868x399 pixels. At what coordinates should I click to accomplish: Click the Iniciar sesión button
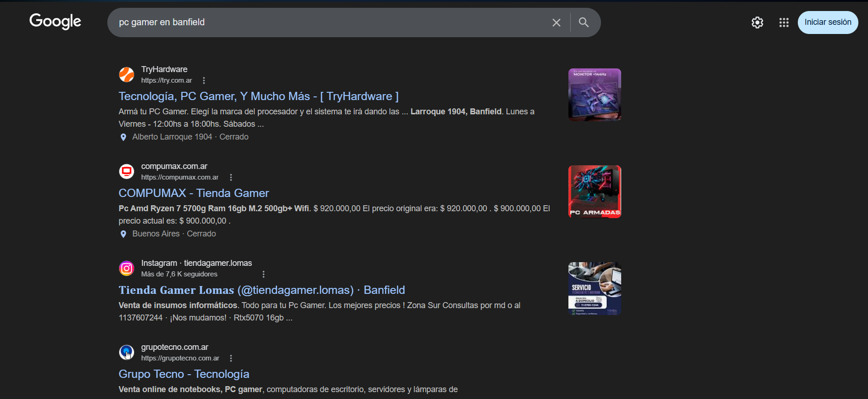tap(827, 22)
